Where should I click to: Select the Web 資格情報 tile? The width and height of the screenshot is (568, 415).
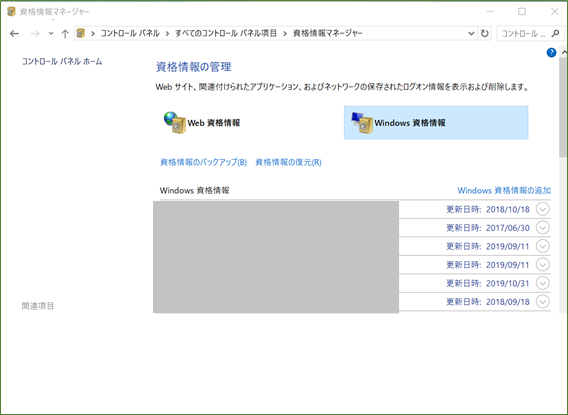click(x=250, y=123)
